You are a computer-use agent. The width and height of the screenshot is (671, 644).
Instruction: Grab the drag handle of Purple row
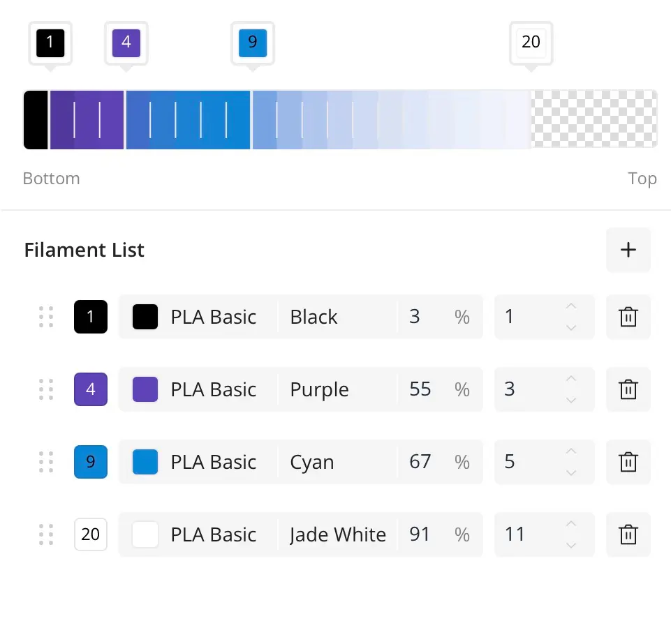point(46,389)
